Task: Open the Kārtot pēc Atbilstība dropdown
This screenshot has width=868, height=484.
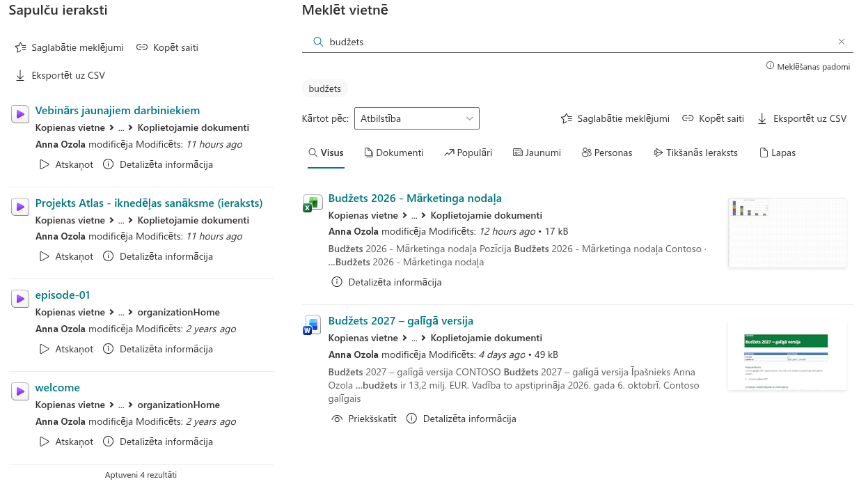Action: tap(417, 118)
